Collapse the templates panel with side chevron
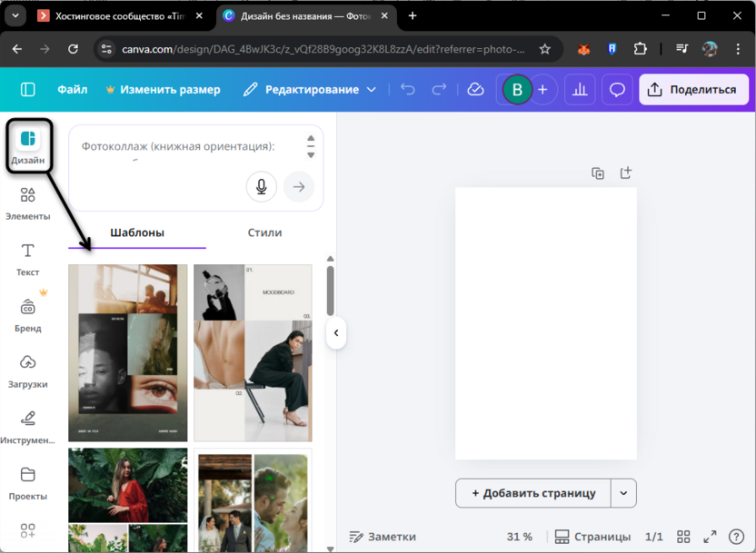Image resolution: width=756 pixels, height=553 pixels. 337,333
